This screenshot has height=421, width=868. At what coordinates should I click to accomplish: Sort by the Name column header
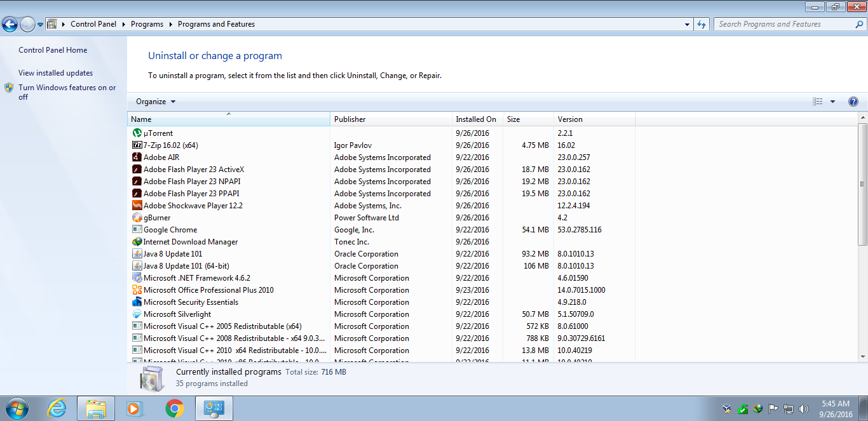point(229,119)
